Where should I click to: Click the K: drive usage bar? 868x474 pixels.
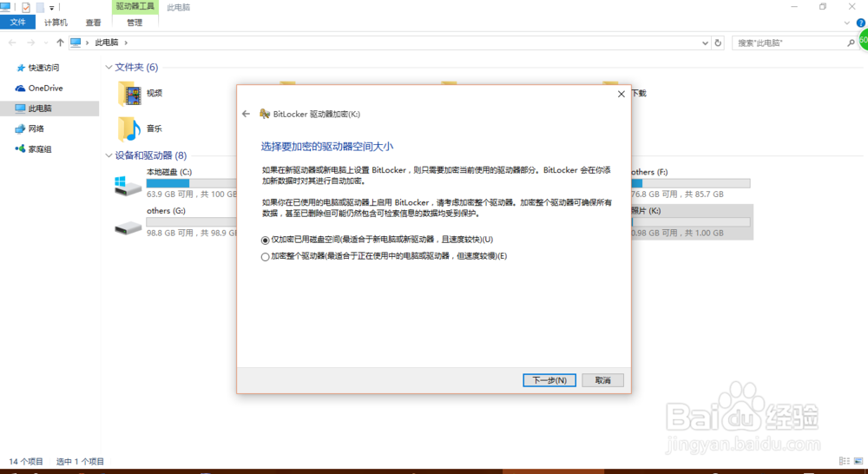coord(691,222)
